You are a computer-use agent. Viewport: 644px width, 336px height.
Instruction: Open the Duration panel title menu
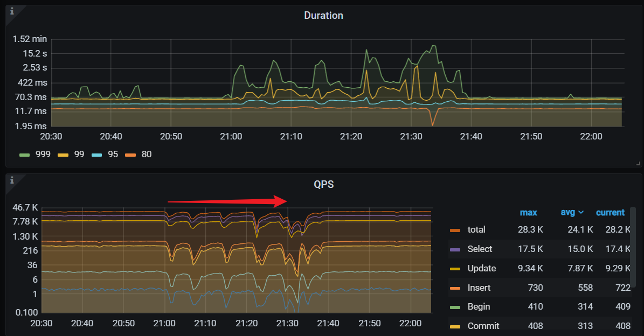click(x=323, y=15)
